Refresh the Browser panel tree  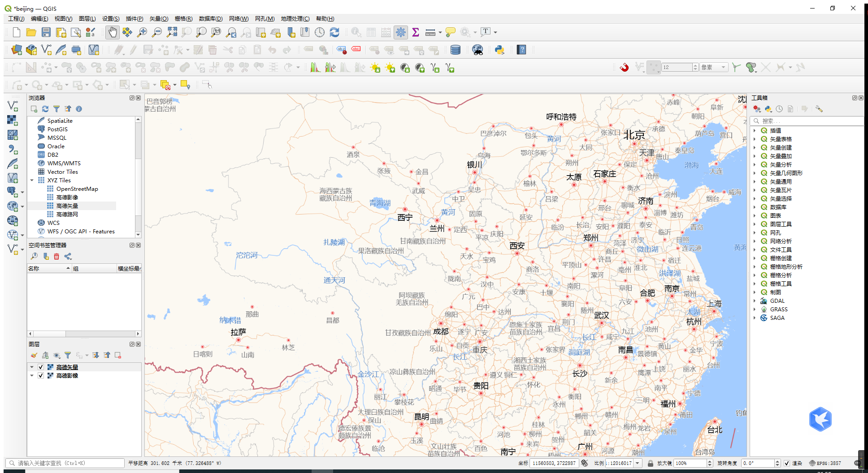[x=45, y=109]
